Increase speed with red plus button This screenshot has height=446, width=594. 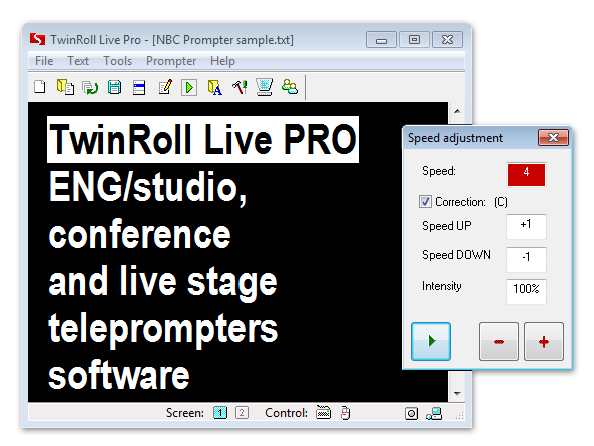(x=544, y=341)
